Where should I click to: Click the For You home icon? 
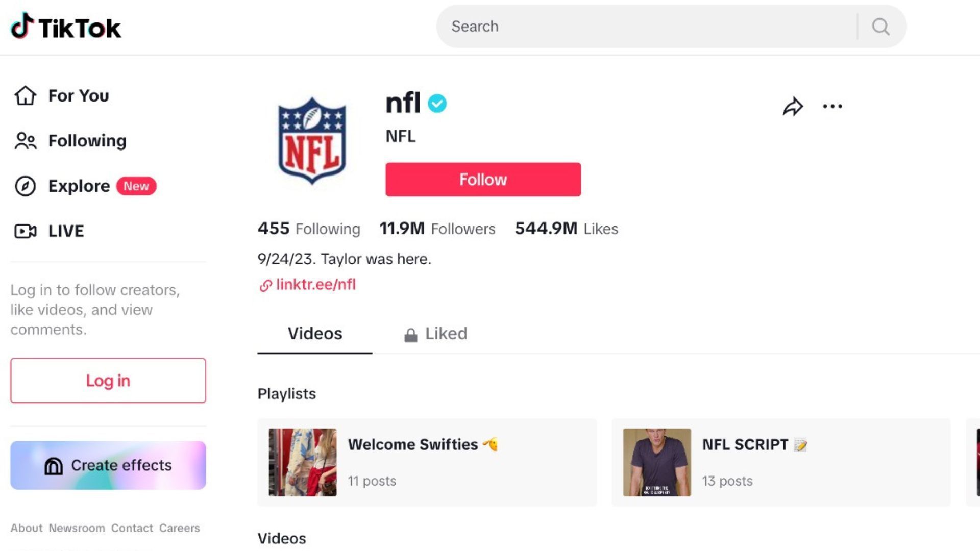[25, 95]
